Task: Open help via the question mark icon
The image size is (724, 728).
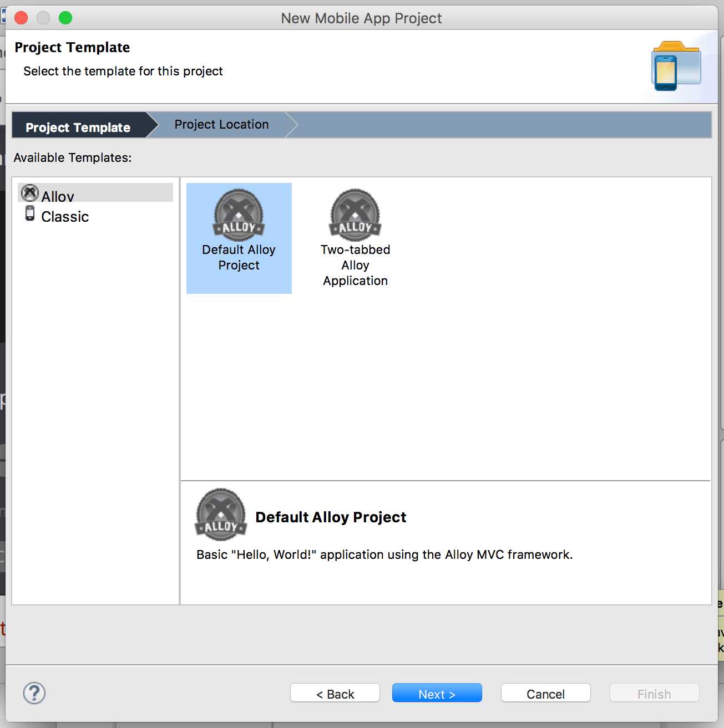Action: click(34, 693)
